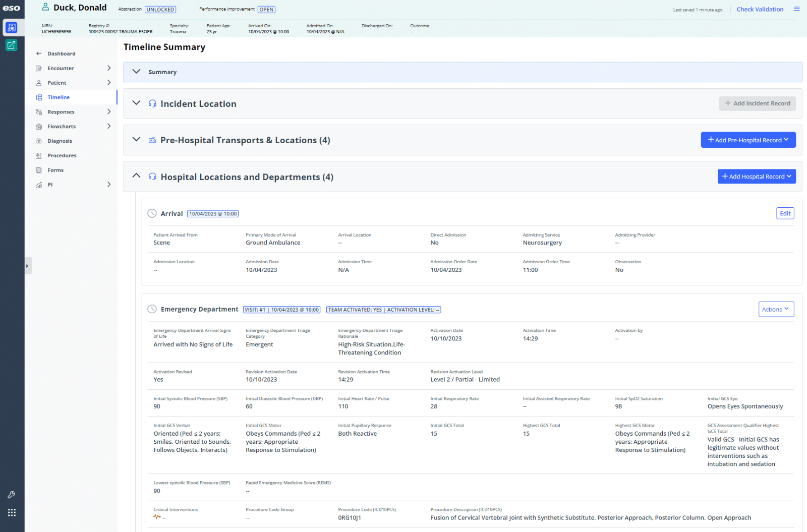Open the Add Hospital Record dropdown
The image size is (807, 532).
pos(756,176)
